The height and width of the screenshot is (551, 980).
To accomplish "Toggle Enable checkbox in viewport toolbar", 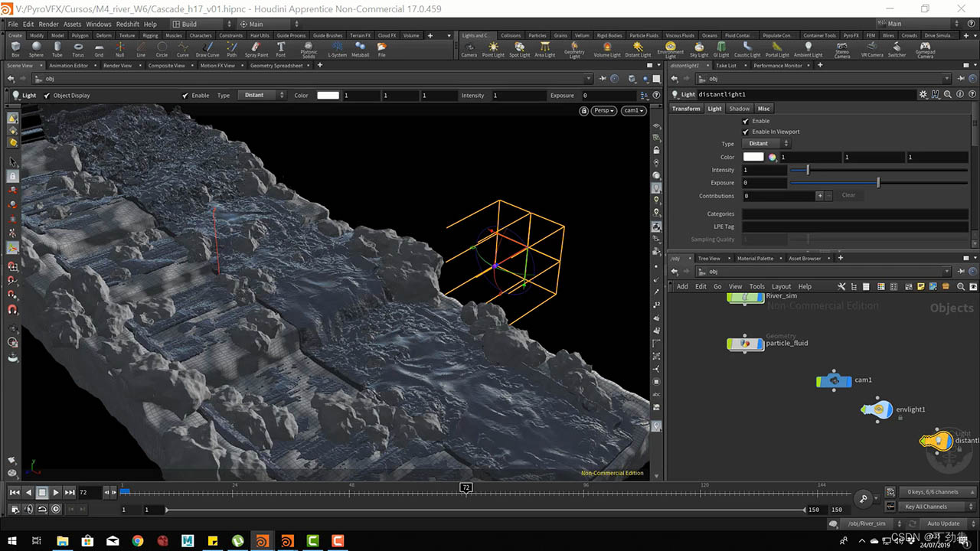I will pos(185,96).
